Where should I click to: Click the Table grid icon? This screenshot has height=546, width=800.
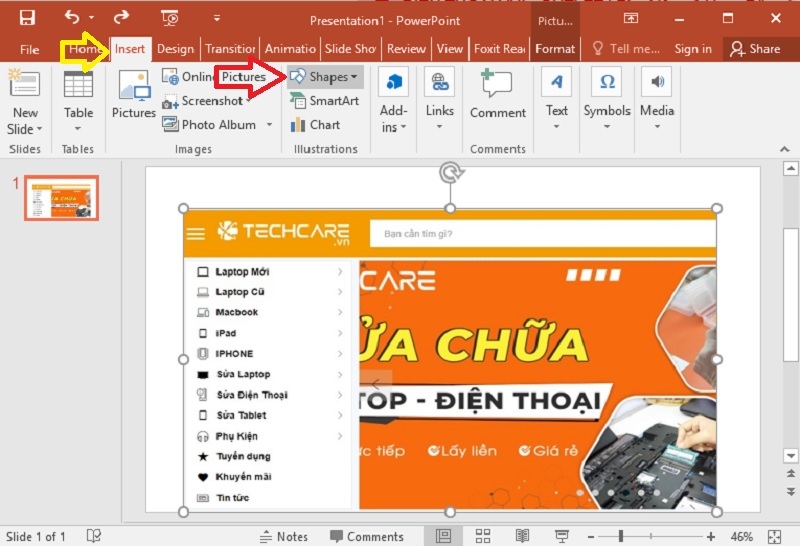(x=78, y=84)
